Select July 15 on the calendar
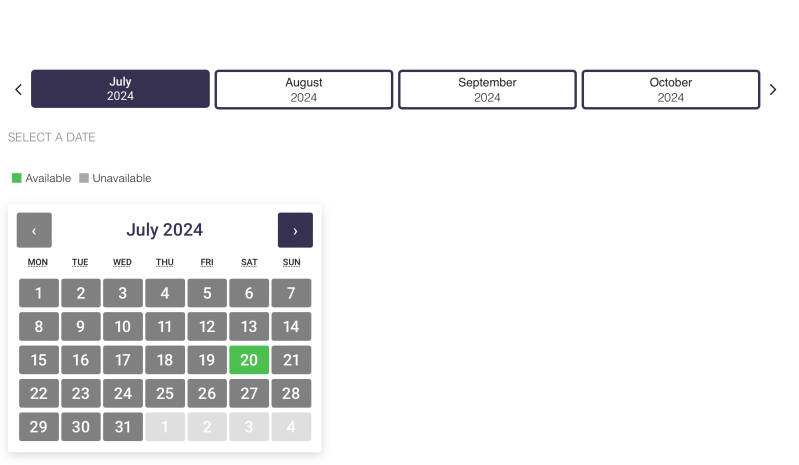The height and width of the screenshot is (465, 799). pos(39,360)
